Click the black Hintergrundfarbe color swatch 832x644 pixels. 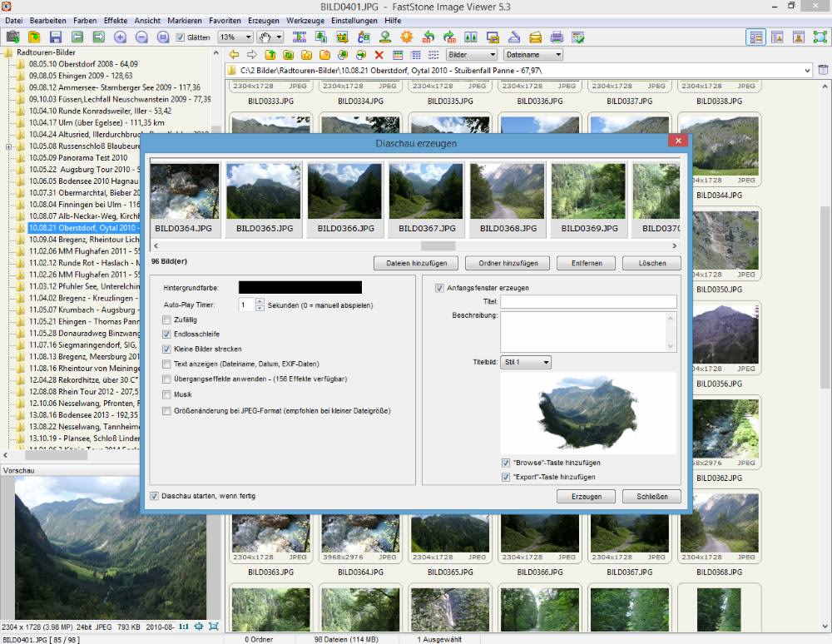300,287
